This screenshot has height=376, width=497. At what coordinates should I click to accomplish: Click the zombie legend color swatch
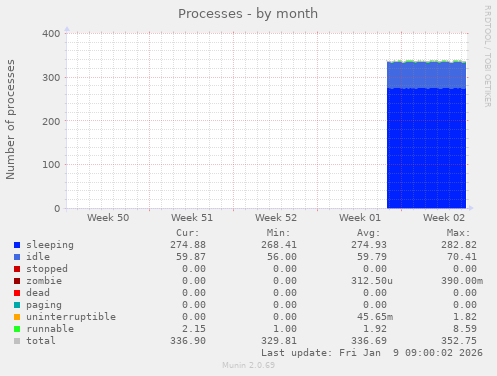pos(17,281)
